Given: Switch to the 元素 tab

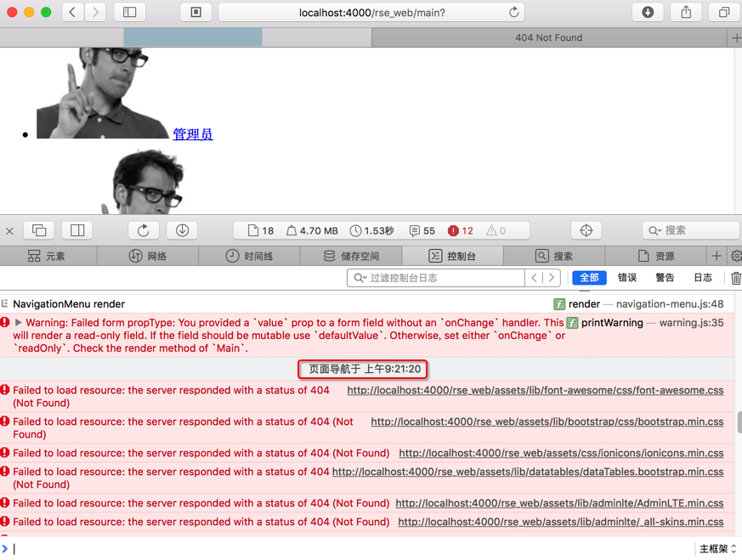Looking at the screenshot, I should (46, 256).
